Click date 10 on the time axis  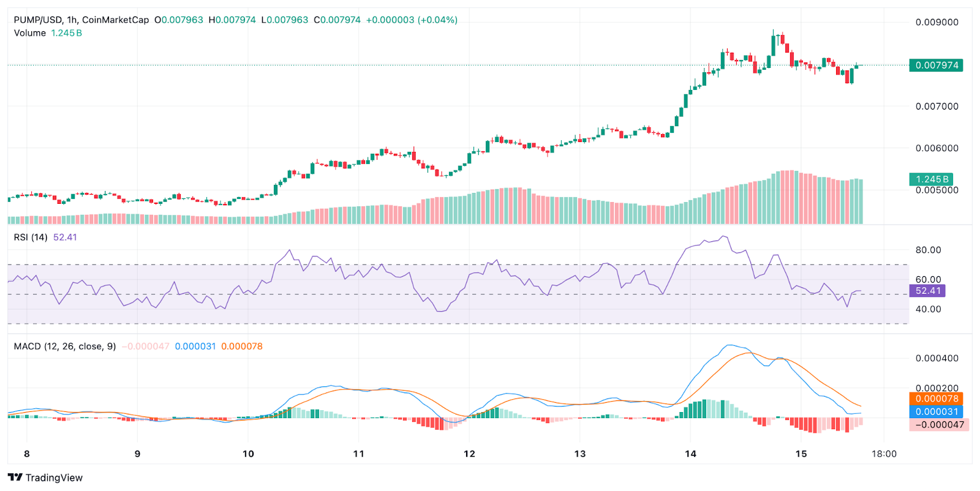(248, 454)
